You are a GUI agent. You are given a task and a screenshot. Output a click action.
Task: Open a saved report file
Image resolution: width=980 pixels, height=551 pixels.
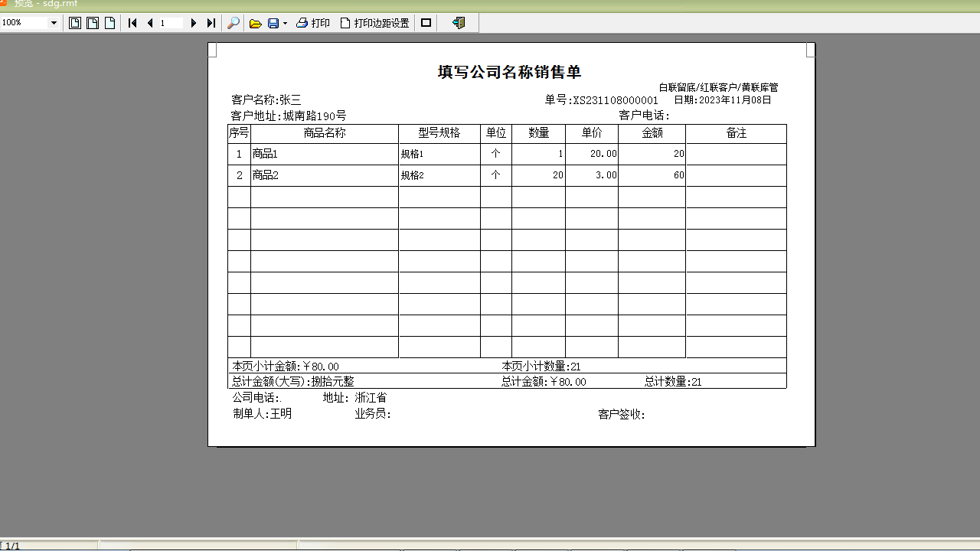pos(256,23)
